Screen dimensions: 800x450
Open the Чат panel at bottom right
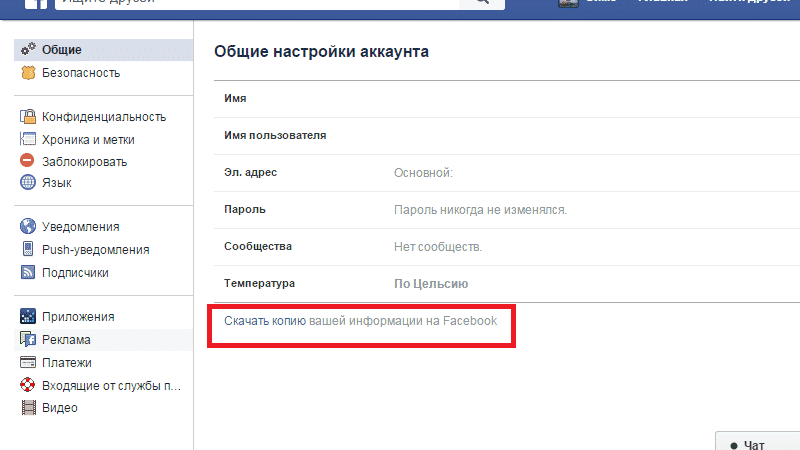point(758,442)
